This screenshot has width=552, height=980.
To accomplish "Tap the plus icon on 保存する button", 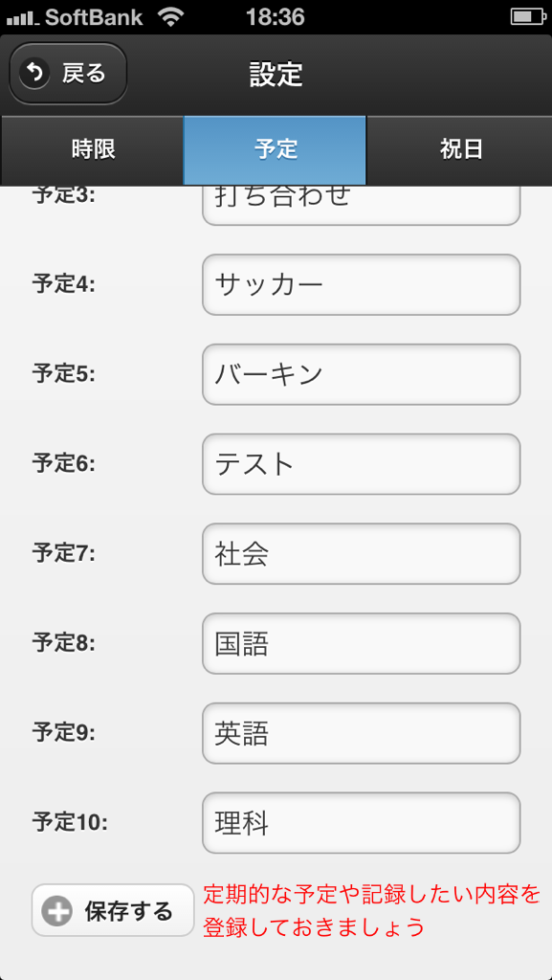I will 56,911.
